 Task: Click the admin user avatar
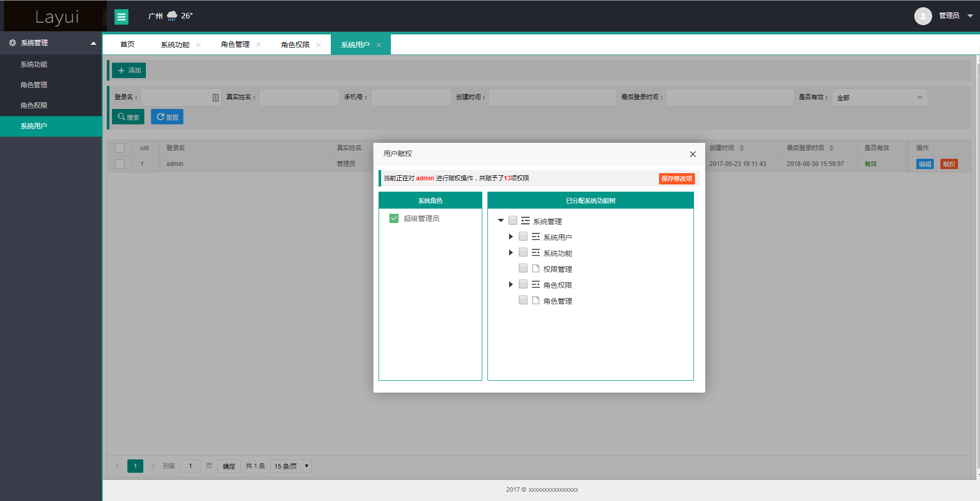click(x=923, y=16)
